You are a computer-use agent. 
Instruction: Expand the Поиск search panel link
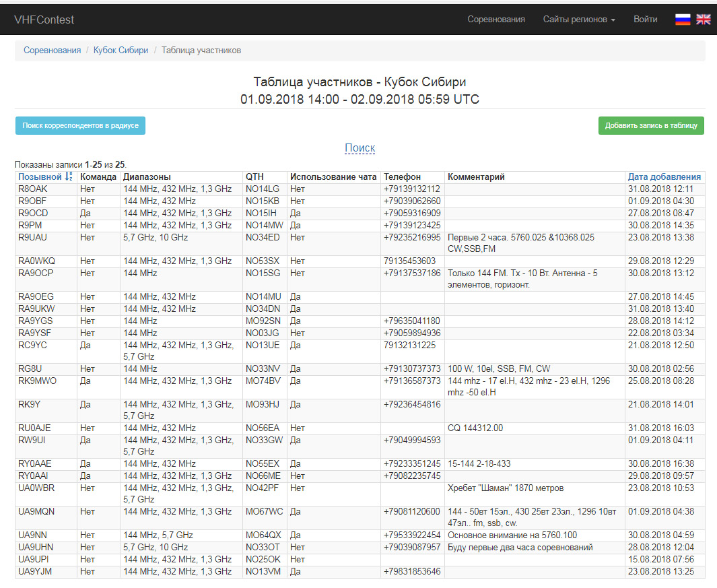point(360,148)
